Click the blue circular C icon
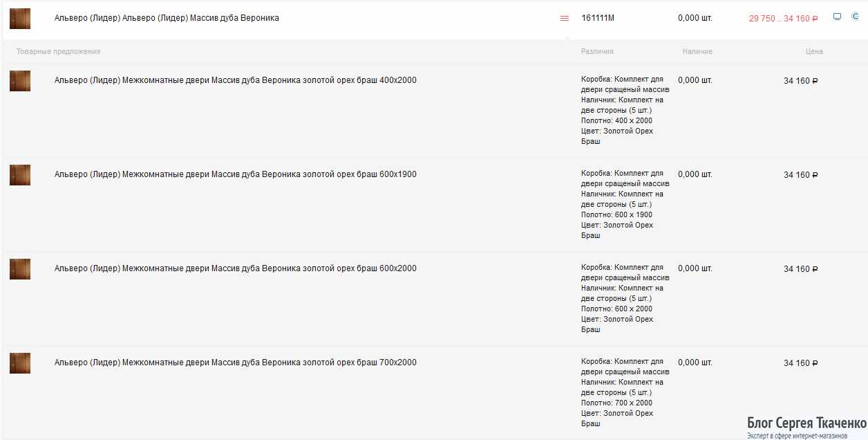This screenshot has width=868, height=440. pos(855,17)
